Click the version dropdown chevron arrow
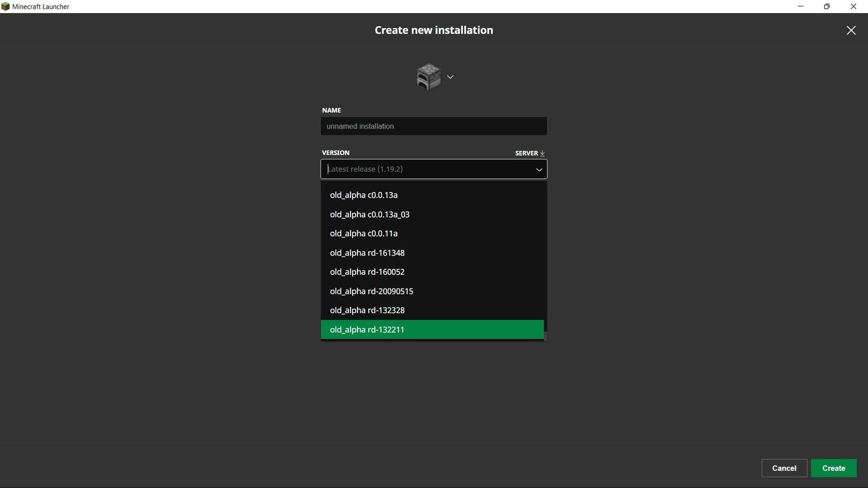This screenshot has width=868, height=488. tap(539, 169)
